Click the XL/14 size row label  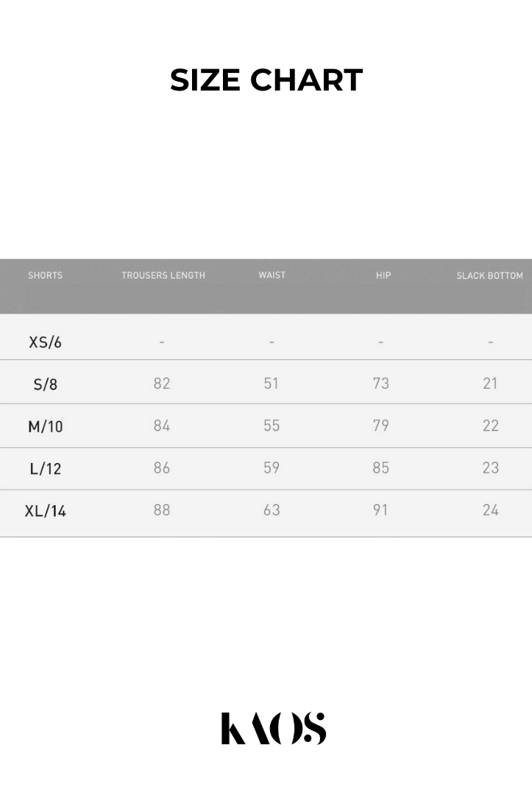(46, 510)
